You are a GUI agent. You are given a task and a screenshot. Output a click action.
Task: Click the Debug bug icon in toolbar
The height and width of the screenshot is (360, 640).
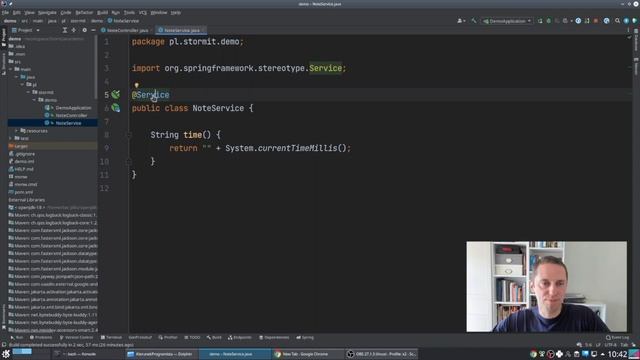click(549, 21)
